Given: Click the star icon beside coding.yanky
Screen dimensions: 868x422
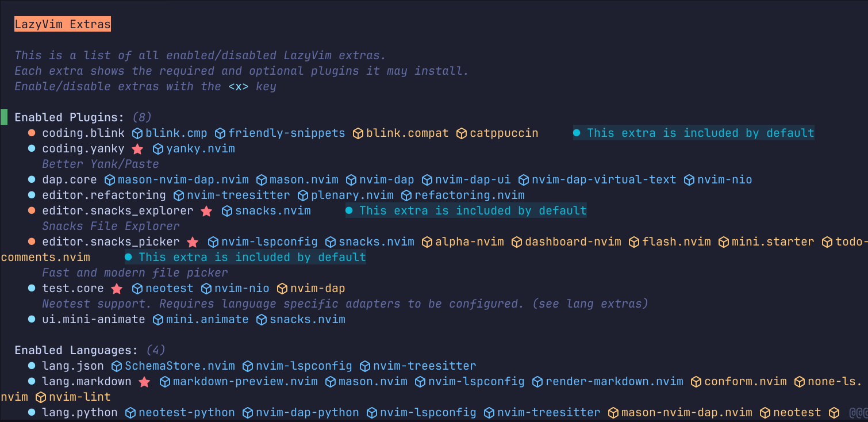Looking at the screenshot, I should [x=137, y=149].
